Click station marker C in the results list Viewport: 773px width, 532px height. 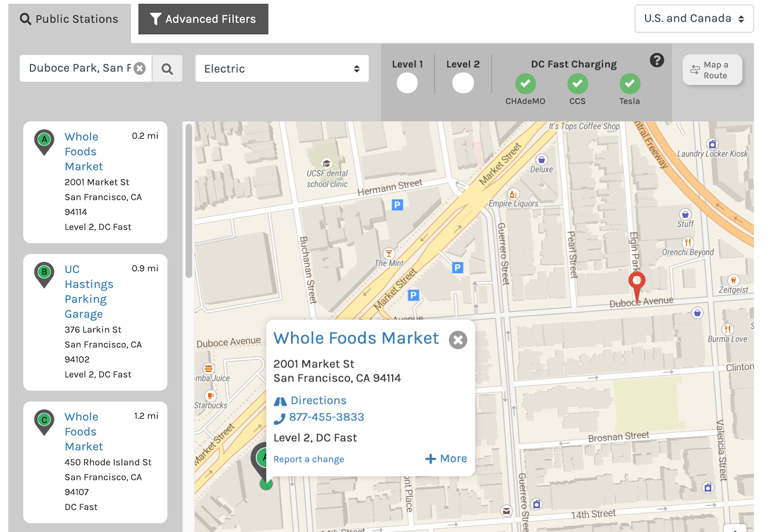44,422
